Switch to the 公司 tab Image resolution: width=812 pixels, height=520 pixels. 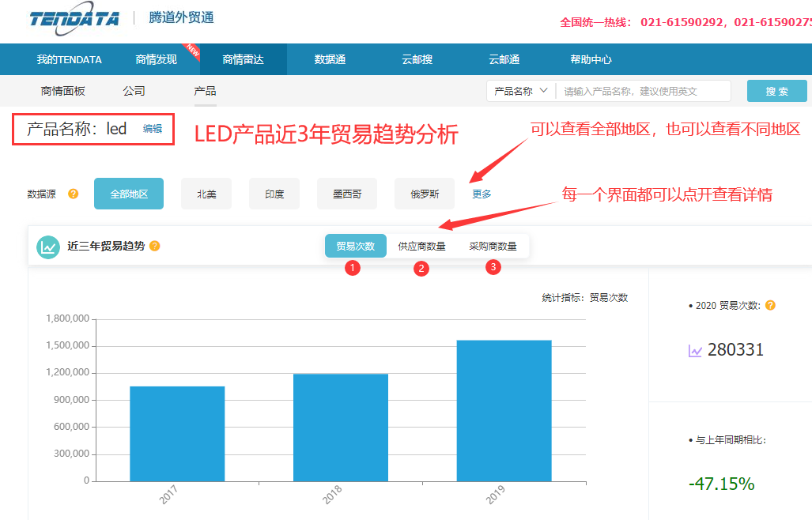(x=134, y=91)
